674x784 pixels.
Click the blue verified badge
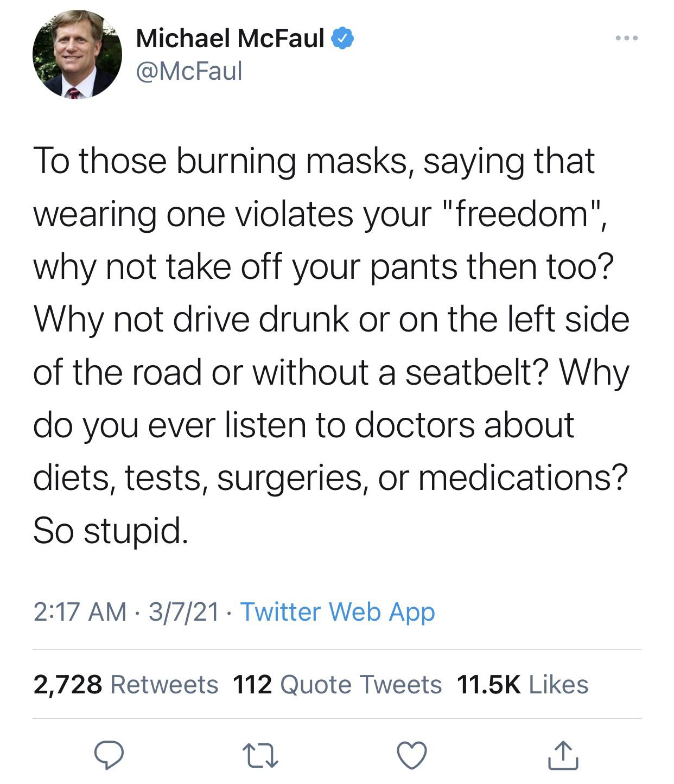click(x=343, y=39)
